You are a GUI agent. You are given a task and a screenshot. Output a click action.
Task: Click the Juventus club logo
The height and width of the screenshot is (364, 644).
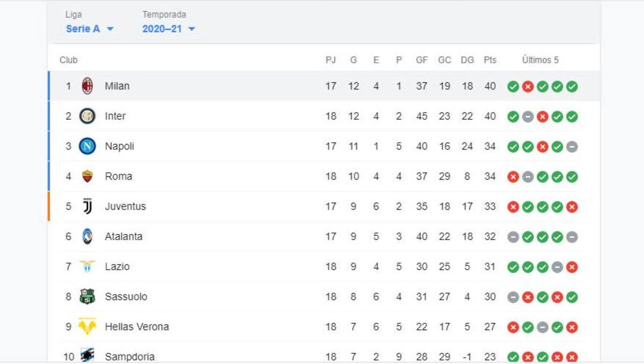coord(87,206)
